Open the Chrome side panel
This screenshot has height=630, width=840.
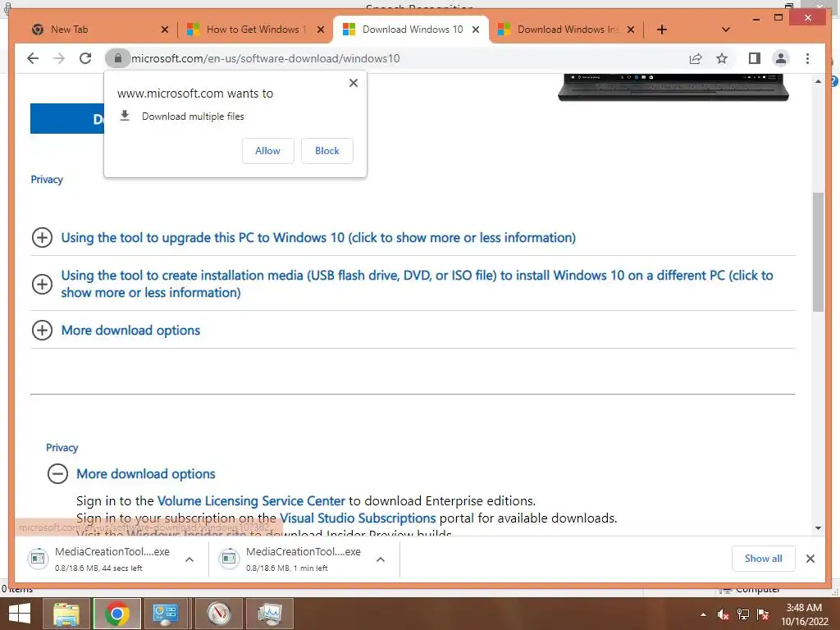pos(755,58)
